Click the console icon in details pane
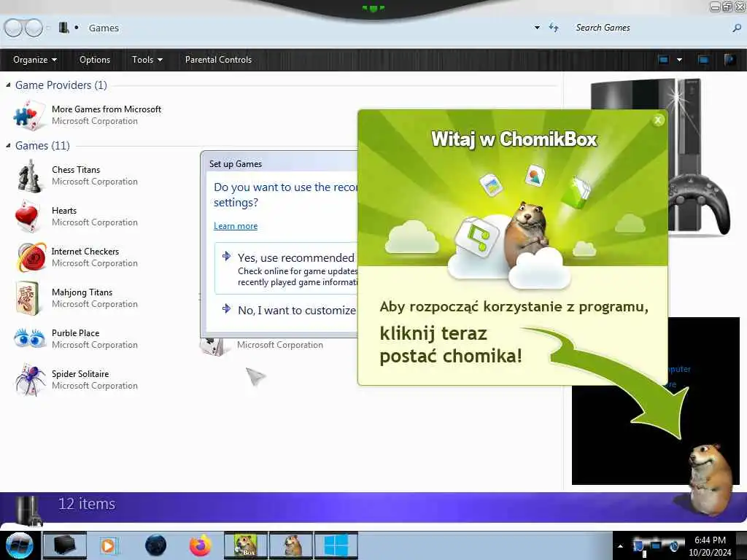 (28, 510)
